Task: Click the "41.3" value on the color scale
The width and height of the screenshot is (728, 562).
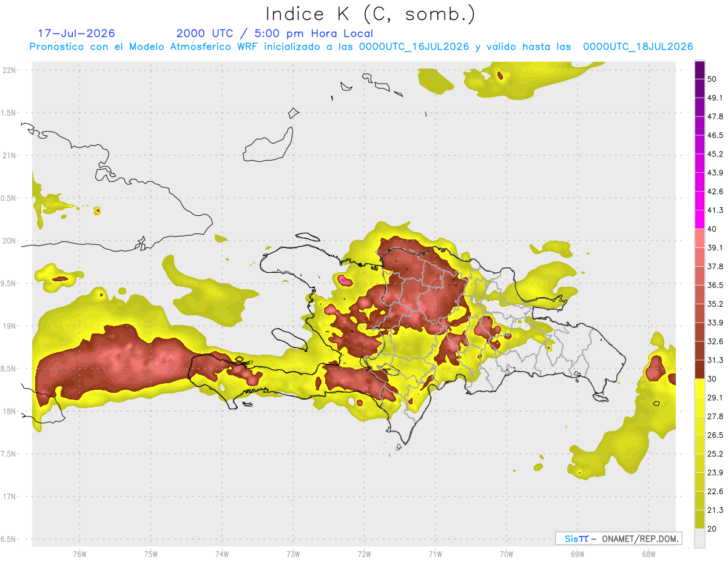Action: [715, 210]
